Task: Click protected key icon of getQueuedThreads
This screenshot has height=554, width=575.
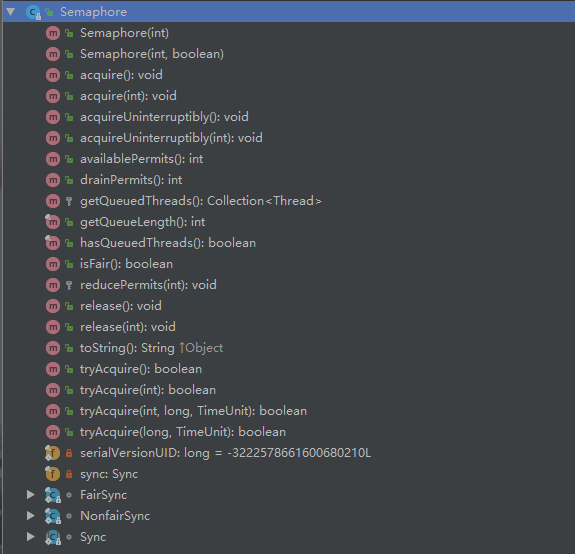Action: (x=69, y=201)
